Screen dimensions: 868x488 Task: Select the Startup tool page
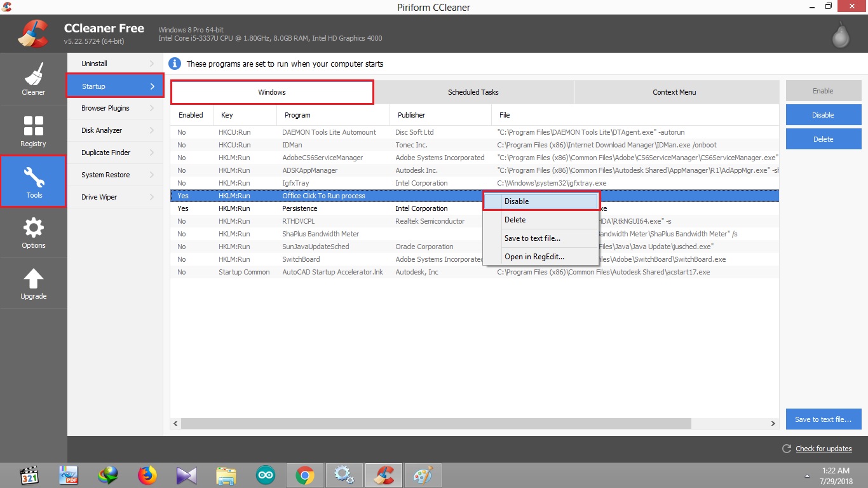click(115, 86)
